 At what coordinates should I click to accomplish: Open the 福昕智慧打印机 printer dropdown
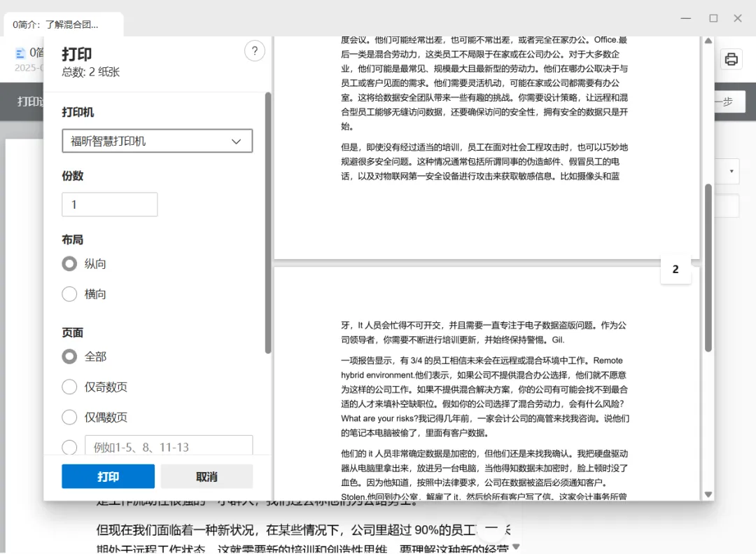click(157, 141)
